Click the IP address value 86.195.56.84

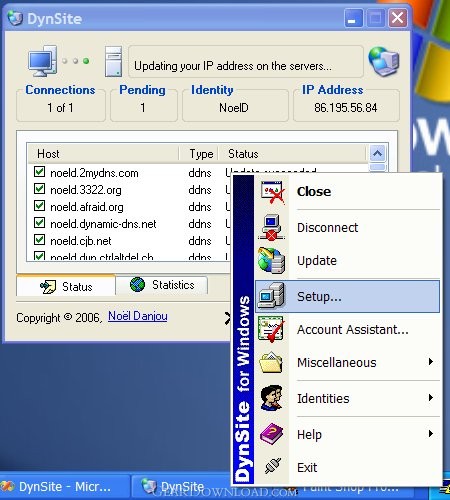[346, 108]
